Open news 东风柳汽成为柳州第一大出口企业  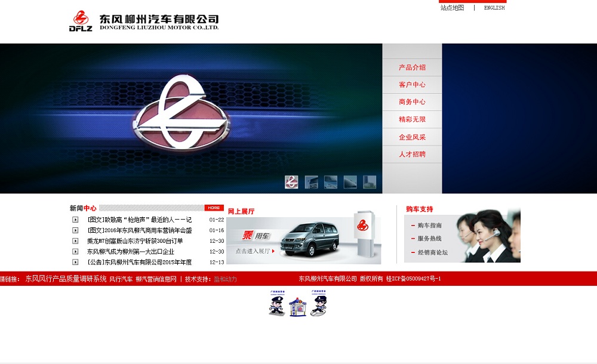pyautogui.click(x=131, y=252)
